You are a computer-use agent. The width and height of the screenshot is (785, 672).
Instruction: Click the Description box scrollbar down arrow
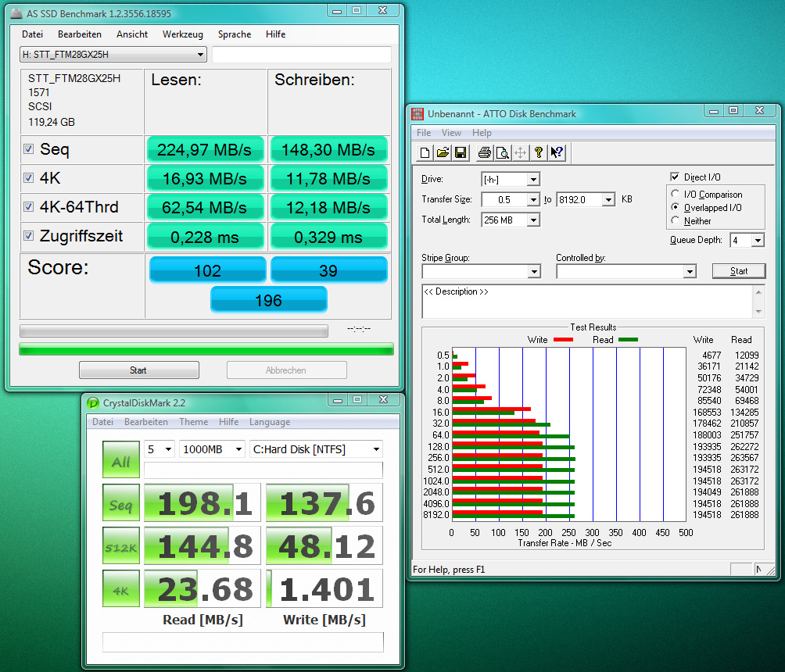(758, 312)
